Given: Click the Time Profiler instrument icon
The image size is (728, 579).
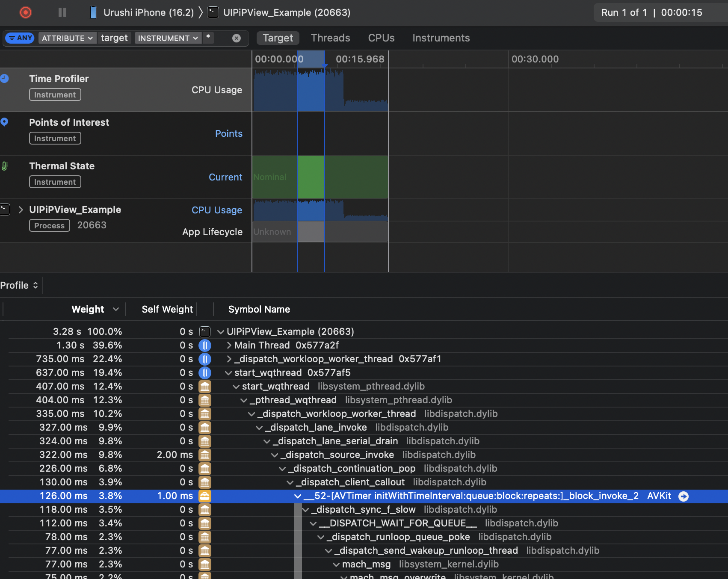Looking at the screenshot, I should pyautogui.click(x=4, y=78).
